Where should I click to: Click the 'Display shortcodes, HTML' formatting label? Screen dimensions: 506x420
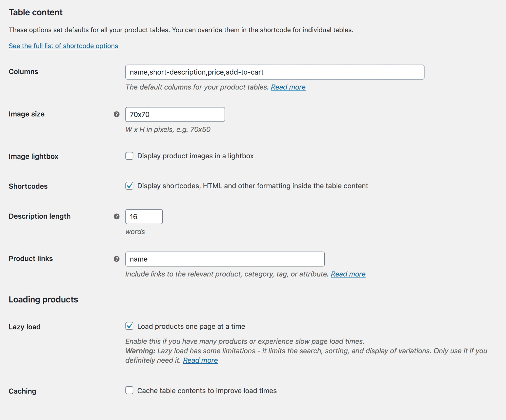pos(252,186)
